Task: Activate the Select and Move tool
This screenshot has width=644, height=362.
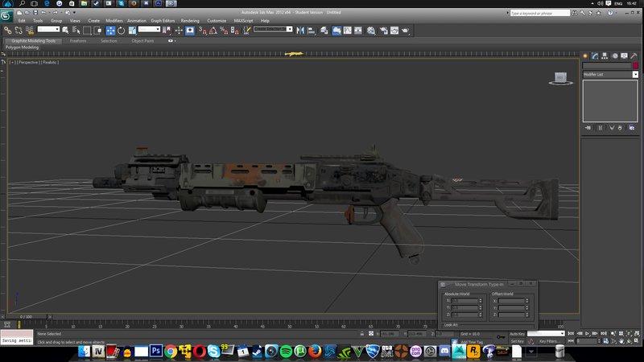Action: (110, 30)
